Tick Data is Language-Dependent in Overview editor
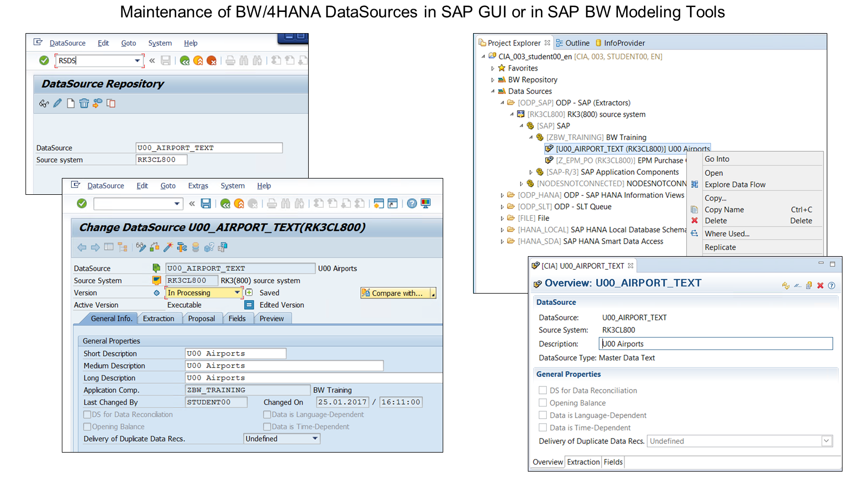 (x=542, y=415)
